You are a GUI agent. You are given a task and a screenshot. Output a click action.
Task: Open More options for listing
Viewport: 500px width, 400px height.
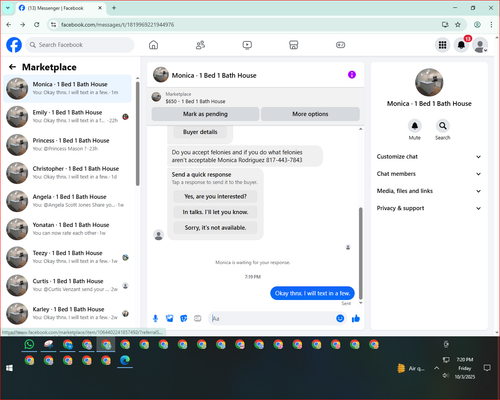coord(310,114)
